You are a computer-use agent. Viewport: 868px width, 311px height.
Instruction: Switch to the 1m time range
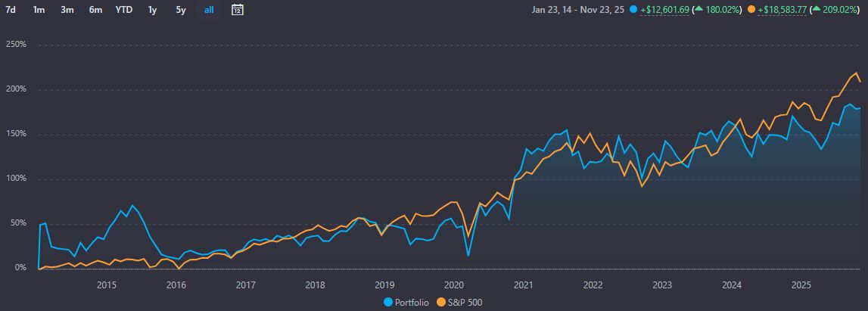tap(39, 10)
